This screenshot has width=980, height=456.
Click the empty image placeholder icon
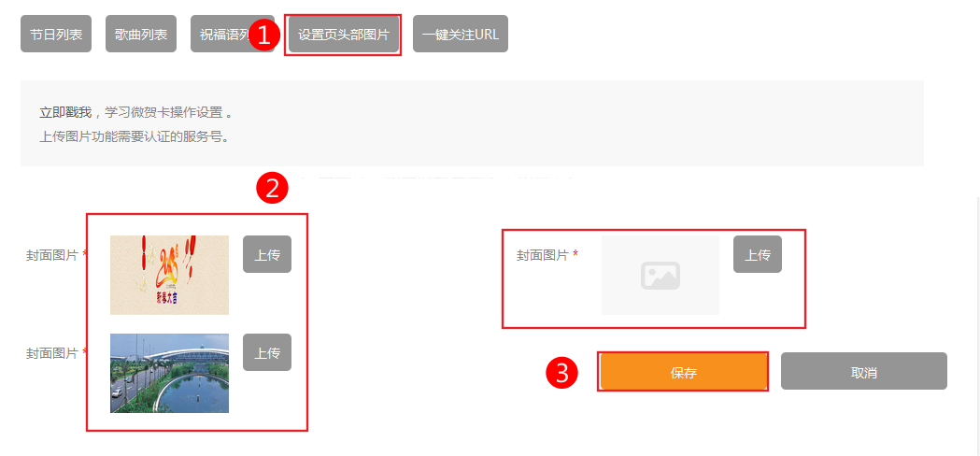pos(660,276)
